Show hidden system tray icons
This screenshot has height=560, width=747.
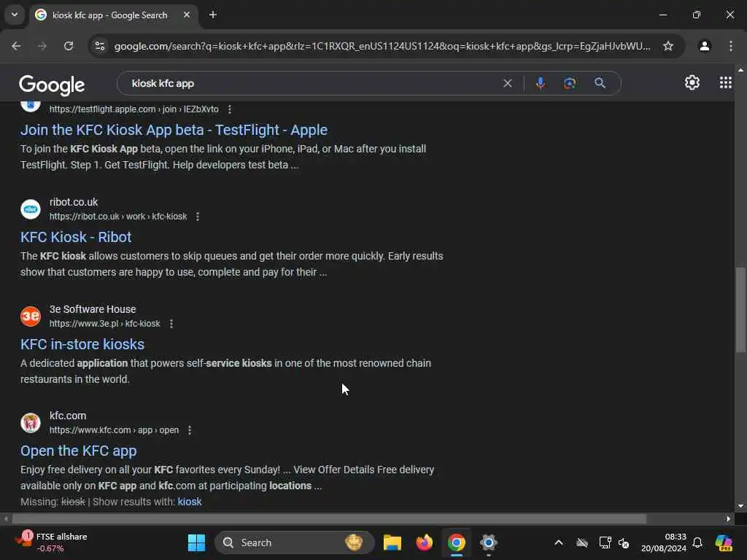pyautogui.click(x=559, y=542)
